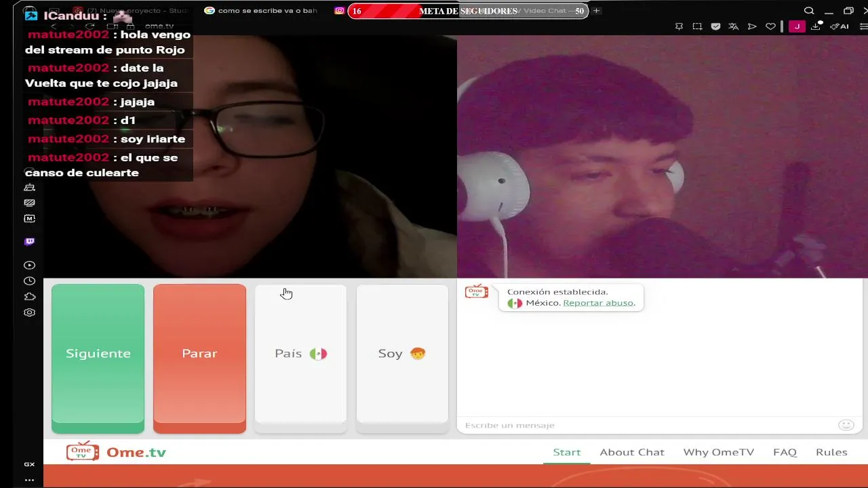Screen dimensions: 868x488
Task: Open Settings from sidebar gear icon
Action: [29, 312]
